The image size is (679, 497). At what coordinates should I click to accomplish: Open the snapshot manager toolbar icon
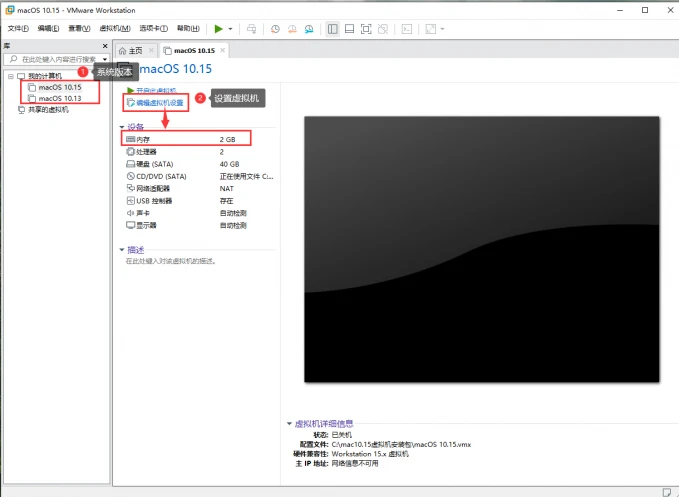coord(310,29)
